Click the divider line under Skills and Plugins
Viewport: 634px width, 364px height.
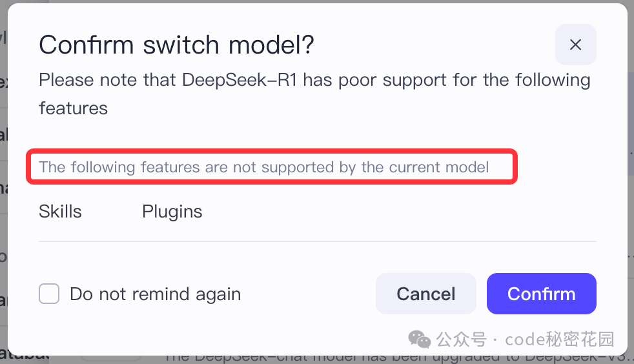(x=318, y=241)
